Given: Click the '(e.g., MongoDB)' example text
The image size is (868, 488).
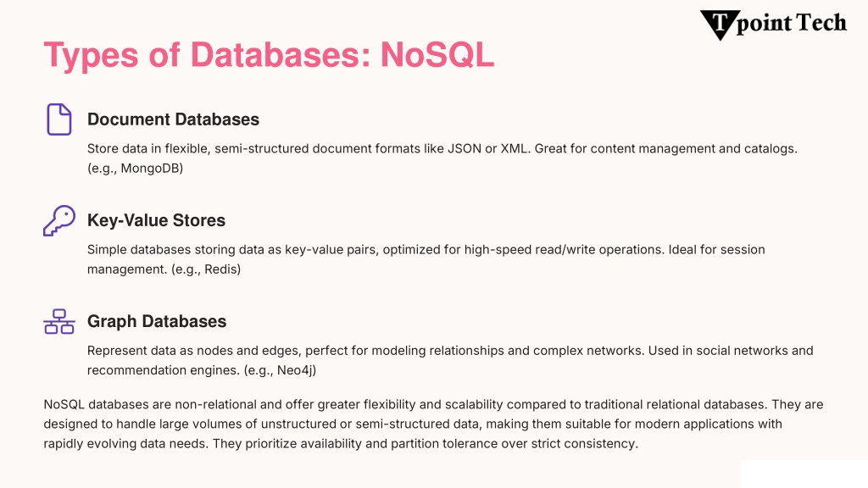Looking at the screenshot, I should pyautogui.click(x=135, y=169).
